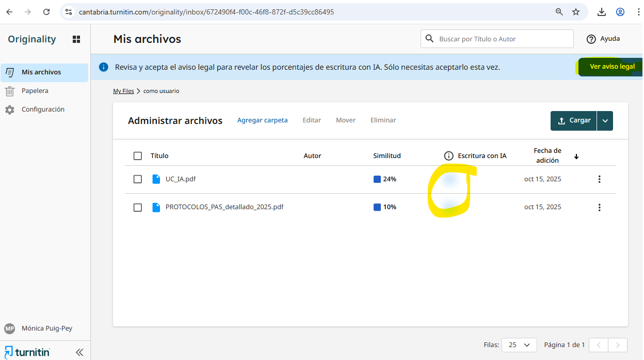The width and height of the screenshot is (644, 360).
Task: Click the Ayuda help link
Action: click(603, 39)
